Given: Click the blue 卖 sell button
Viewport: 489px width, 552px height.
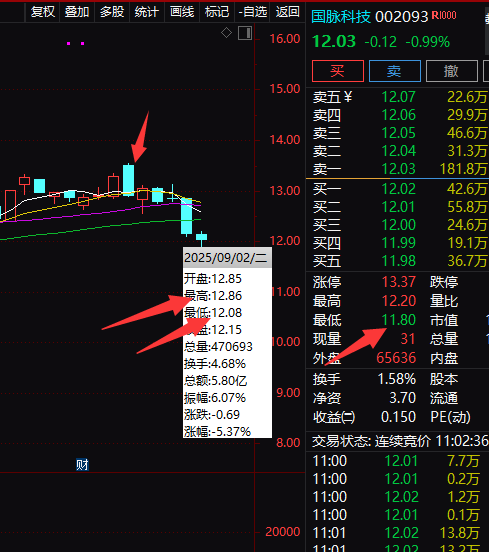Looking at the screenshot, I should point(395,71).
